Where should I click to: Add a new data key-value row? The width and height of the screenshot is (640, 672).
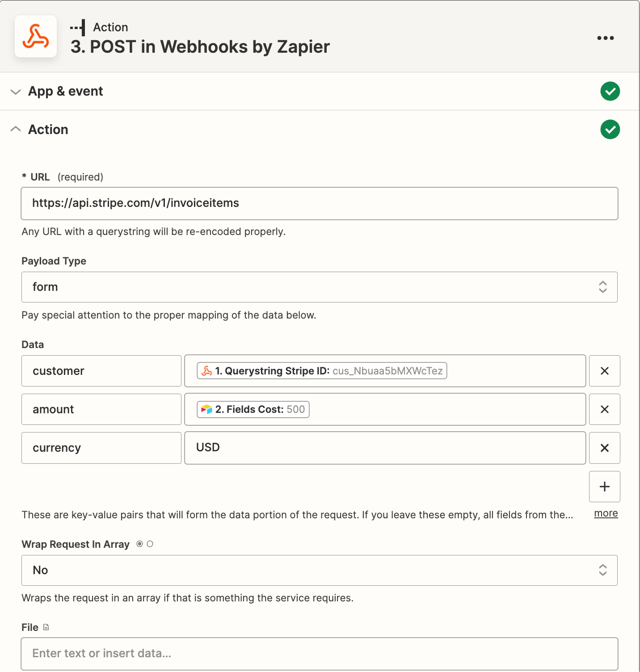click(x=605, y=487)
